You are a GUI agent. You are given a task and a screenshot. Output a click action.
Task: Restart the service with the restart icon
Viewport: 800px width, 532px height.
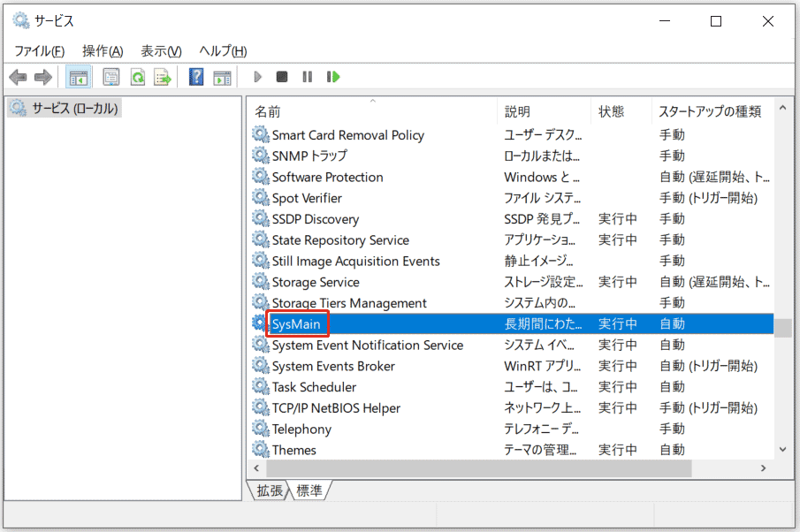[332, 77]
